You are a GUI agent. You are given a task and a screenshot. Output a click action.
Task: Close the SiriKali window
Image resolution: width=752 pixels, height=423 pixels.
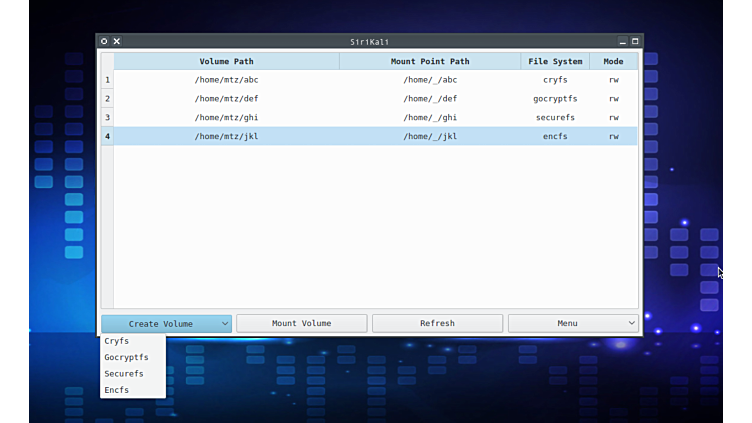tap(117, 41)
